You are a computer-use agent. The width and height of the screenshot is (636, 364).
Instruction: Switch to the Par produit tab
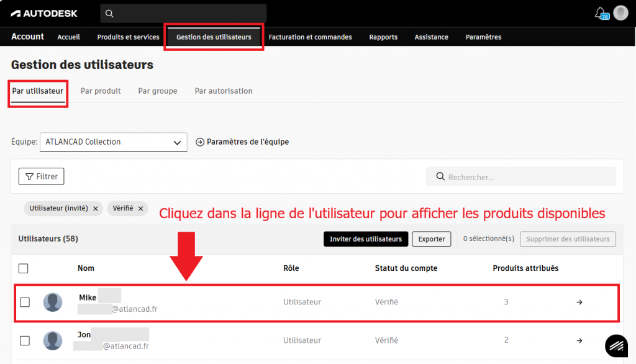[101, 91]
